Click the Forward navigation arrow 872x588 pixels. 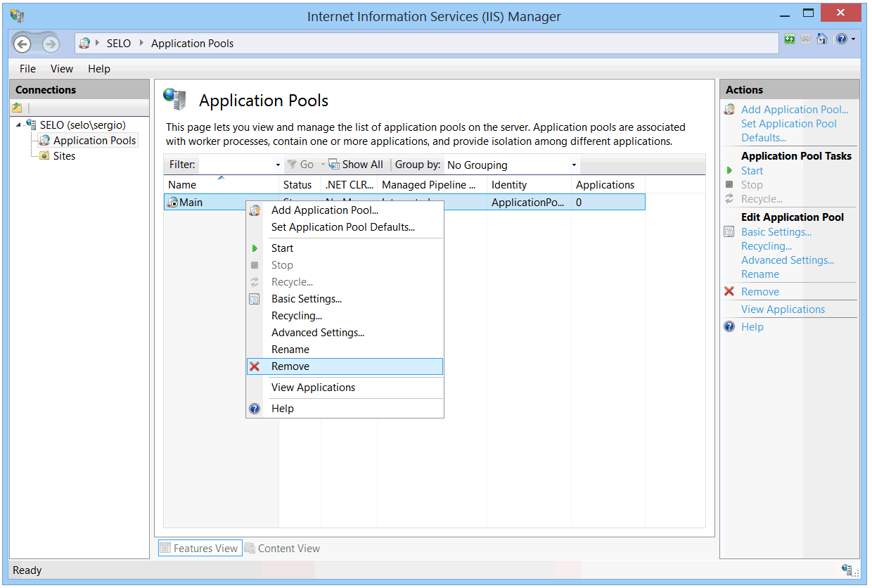(50, 44)
